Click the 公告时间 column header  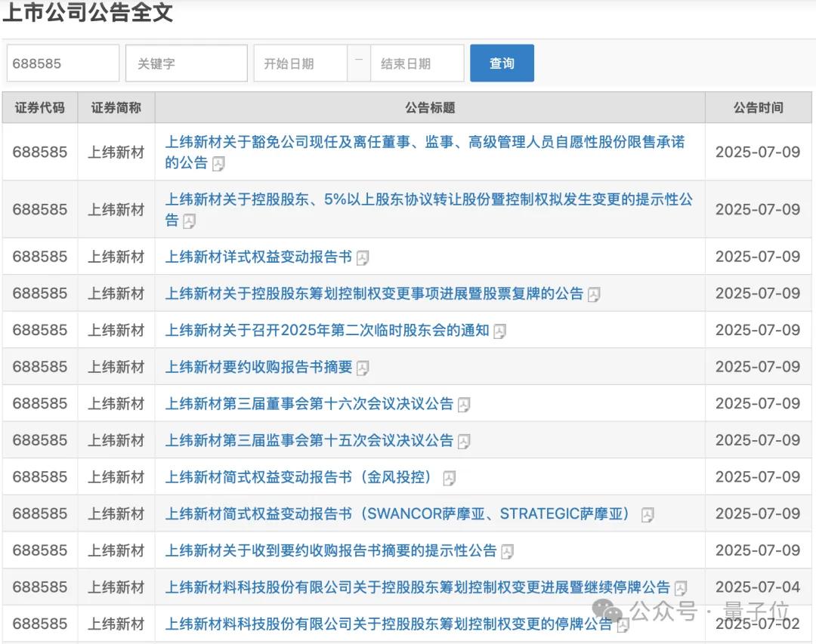tap(758, 108)
